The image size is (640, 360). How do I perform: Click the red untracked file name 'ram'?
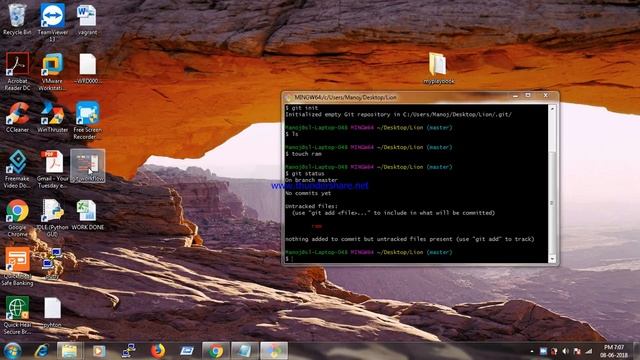[317, 226]
